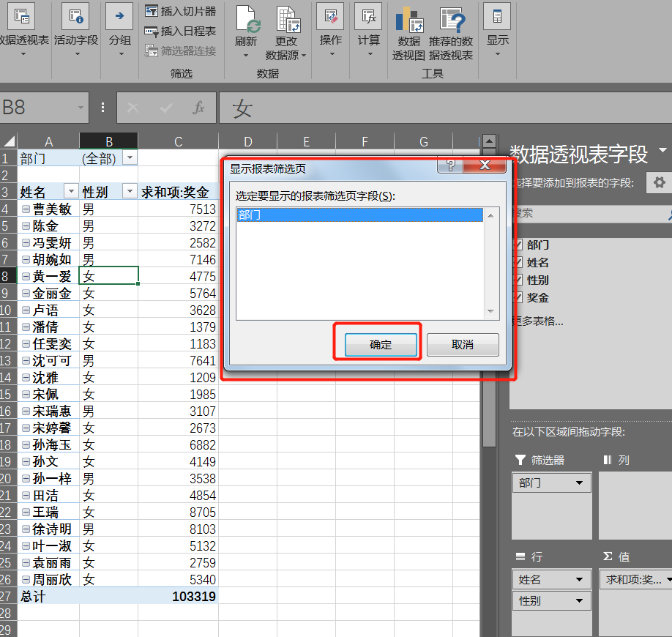The height and width of the screenshot is (637, 672).
Task: Select 部门 in the filter page list
Action: (359, 215)
